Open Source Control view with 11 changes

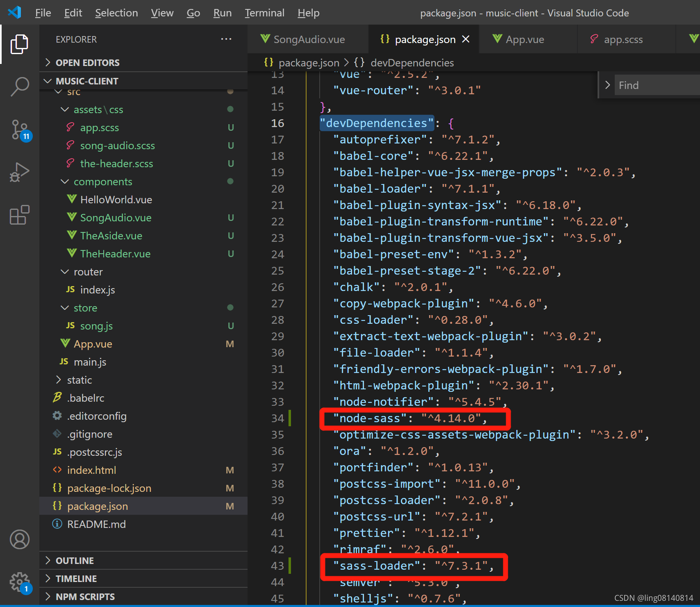tap(20, 130)
